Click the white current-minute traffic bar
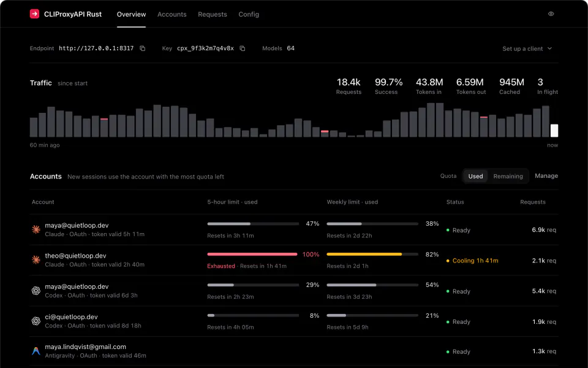The image size is (588, 368). pos(554,131)
